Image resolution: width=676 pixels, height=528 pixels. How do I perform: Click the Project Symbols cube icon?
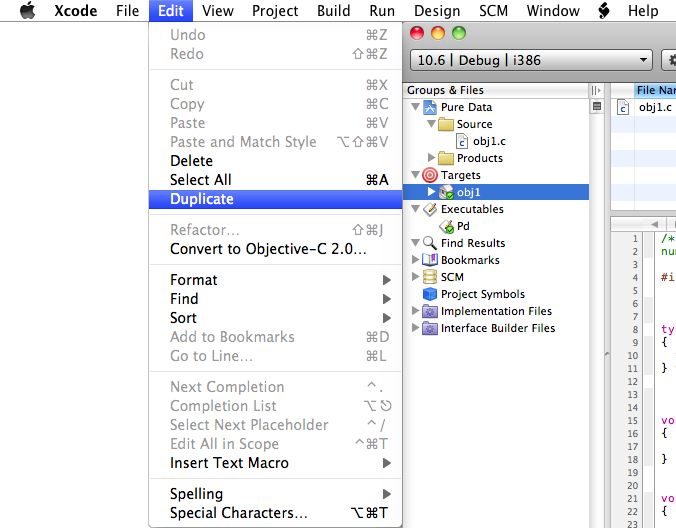(x=430, y=294)
